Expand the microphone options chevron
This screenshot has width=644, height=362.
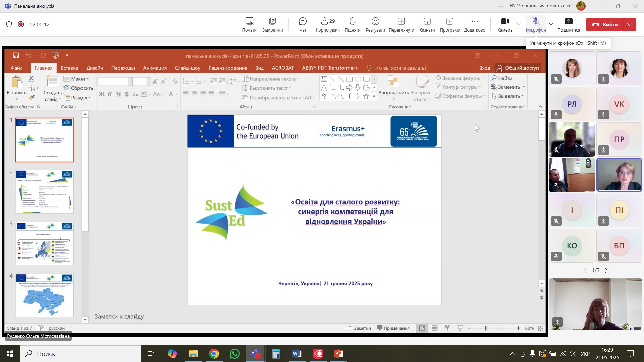[551, 24]
